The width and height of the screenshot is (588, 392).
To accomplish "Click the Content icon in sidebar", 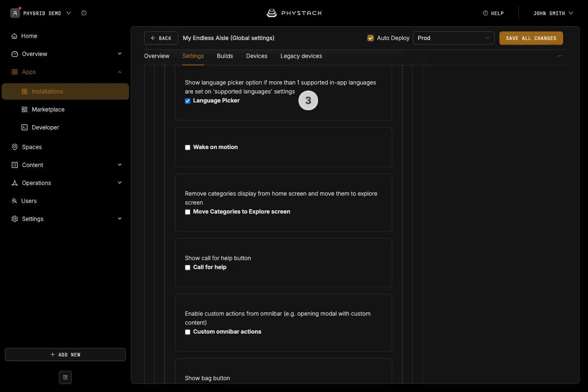I will (15, 165).
